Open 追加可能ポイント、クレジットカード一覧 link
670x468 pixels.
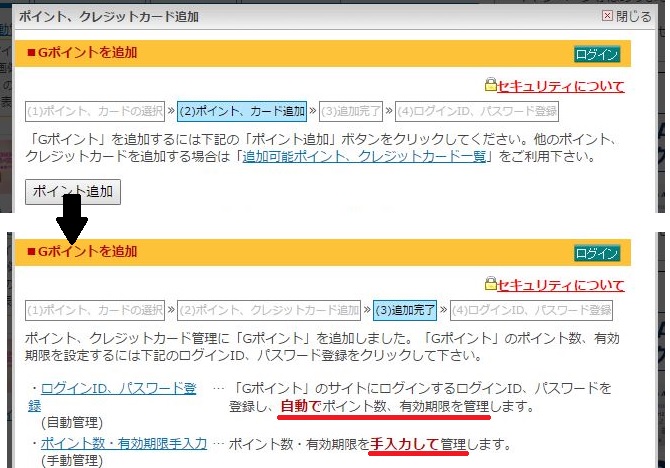(x=364, y=156)
